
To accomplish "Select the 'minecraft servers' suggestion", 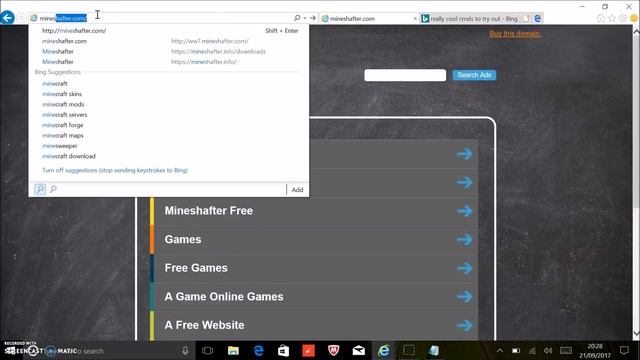I will (65, 115).
